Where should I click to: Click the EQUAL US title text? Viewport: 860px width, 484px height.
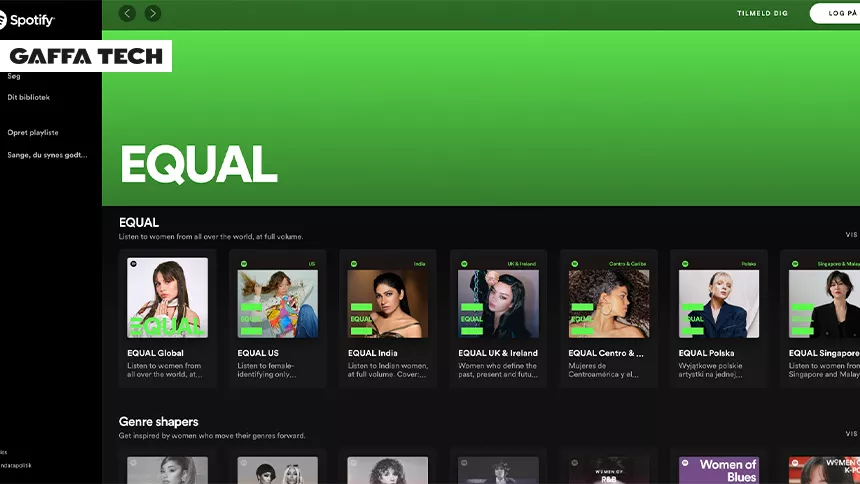(258, 353)
